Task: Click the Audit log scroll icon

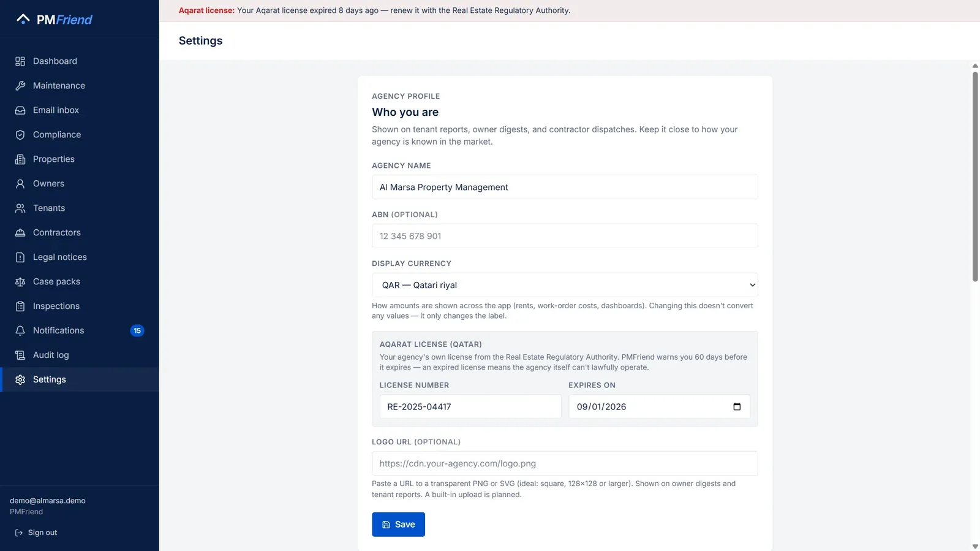Action: 20,355
